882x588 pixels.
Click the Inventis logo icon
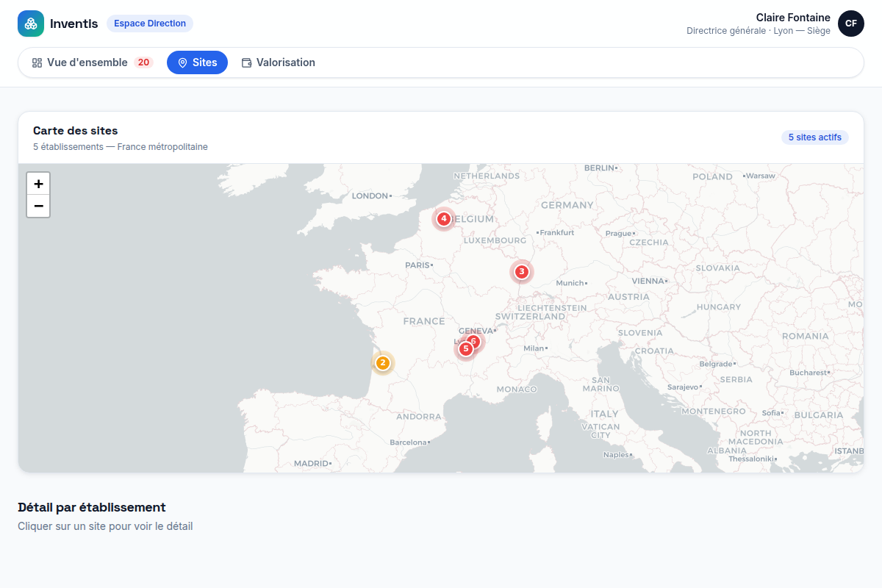tap(31, 24)
